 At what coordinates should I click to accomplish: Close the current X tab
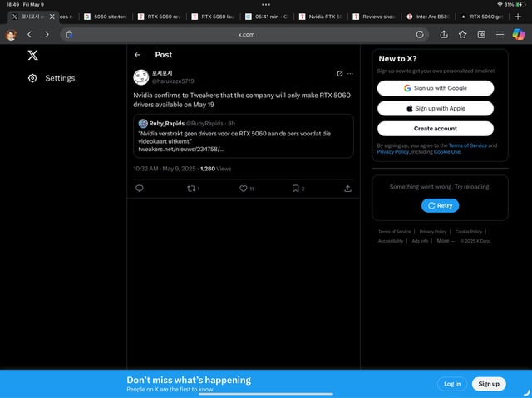coord(52,17)
